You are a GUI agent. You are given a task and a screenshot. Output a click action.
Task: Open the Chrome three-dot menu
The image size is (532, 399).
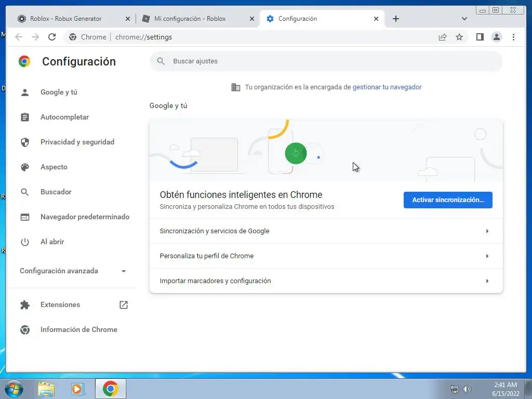[x=513, y=37]
